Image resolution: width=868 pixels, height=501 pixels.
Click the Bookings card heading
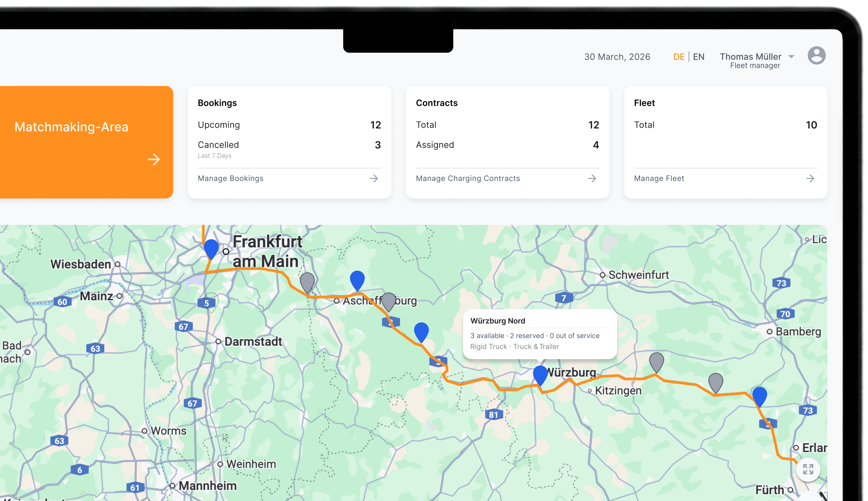pyautogui.click(x=217, y=103)
